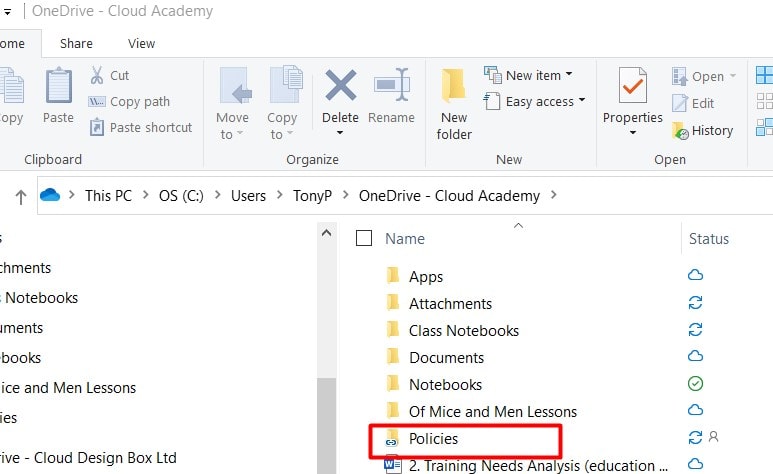Open Quick Access Toolbar customize dropdown
This screenshot has width=773, height=474.
point(7,11)
